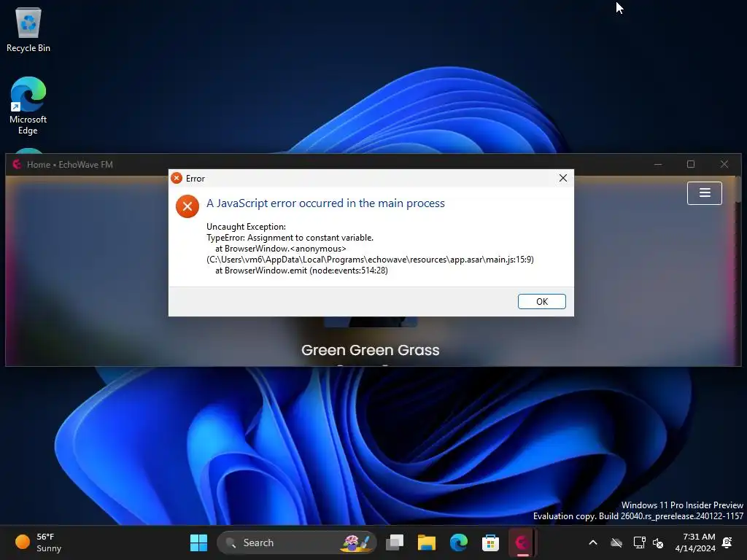The image size is (747, 560).
Task: Launch Microsoft Edge from the desktop shortcut
Action: click(28, 106)
